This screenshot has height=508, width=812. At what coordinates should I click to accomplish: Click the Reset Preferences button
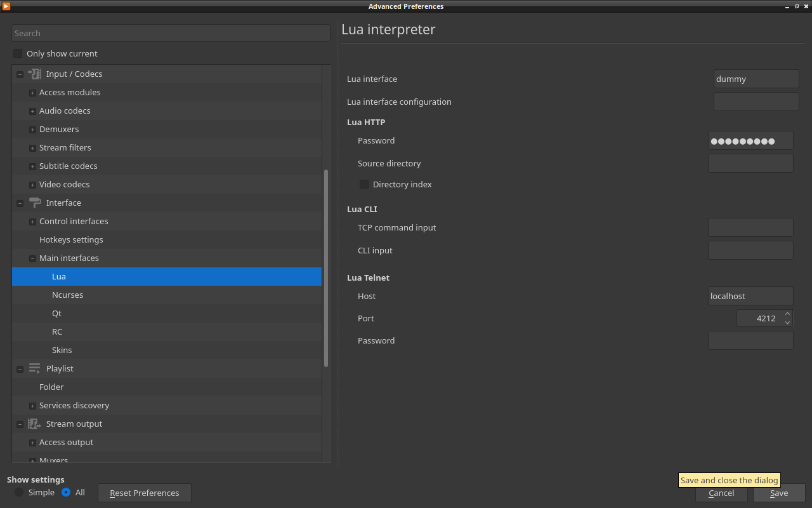point(145,493)
